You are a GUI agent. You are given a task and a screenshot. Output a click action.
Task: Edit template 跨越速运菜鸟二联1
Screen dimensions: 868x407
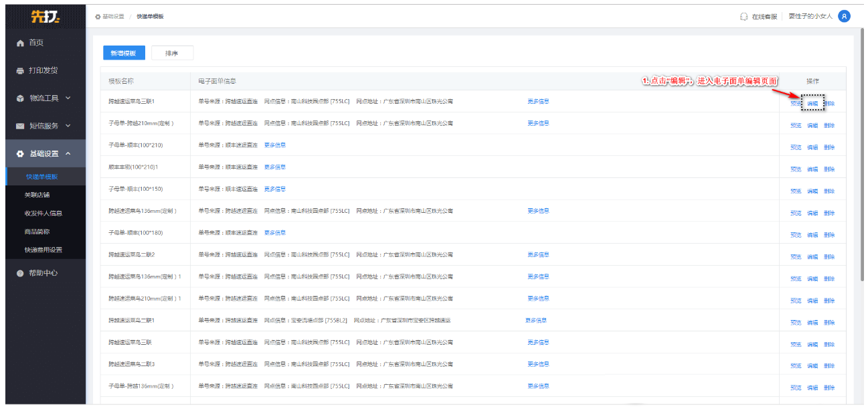coord(812,322)
